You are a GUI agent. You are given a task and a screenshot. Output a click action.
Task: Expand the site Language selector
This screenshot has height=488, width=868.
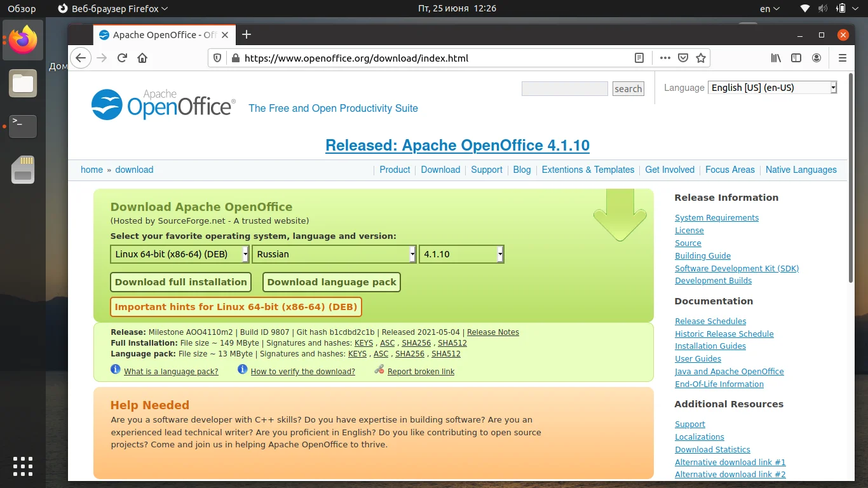point(773,88)
